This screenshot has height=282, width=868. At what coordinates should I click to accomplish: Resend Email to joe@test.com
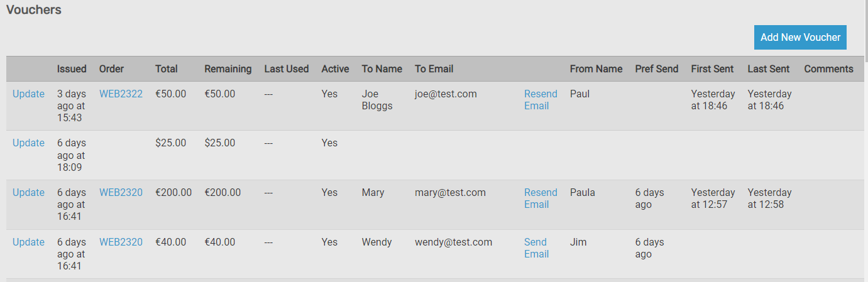point(541,100)
